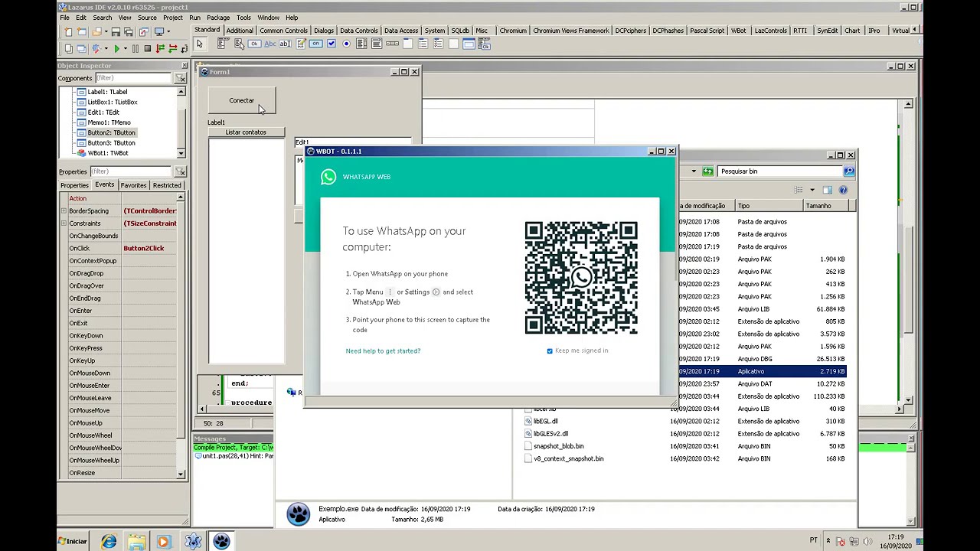Click the Save toolbar icon in Lazarus
The image size is (980, 551).
click(116, 31)
